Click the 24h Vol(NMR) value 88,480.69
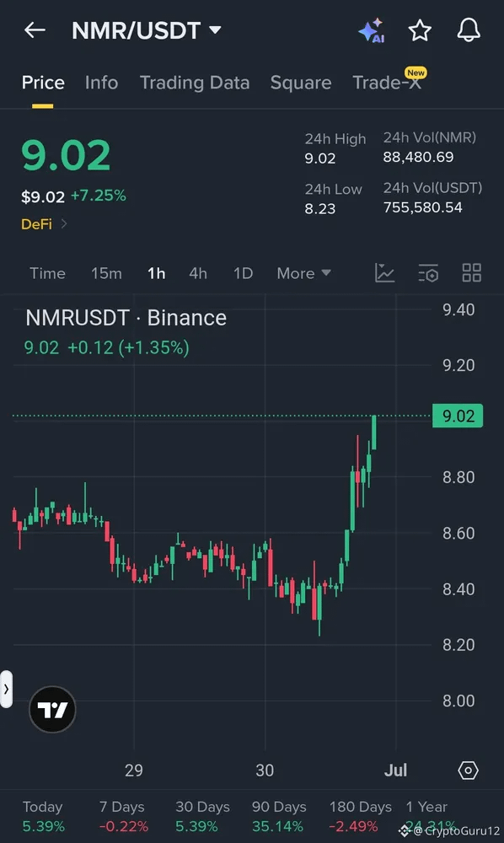The height and width of the screenshot is (843, 504). [x=418, y=157]
